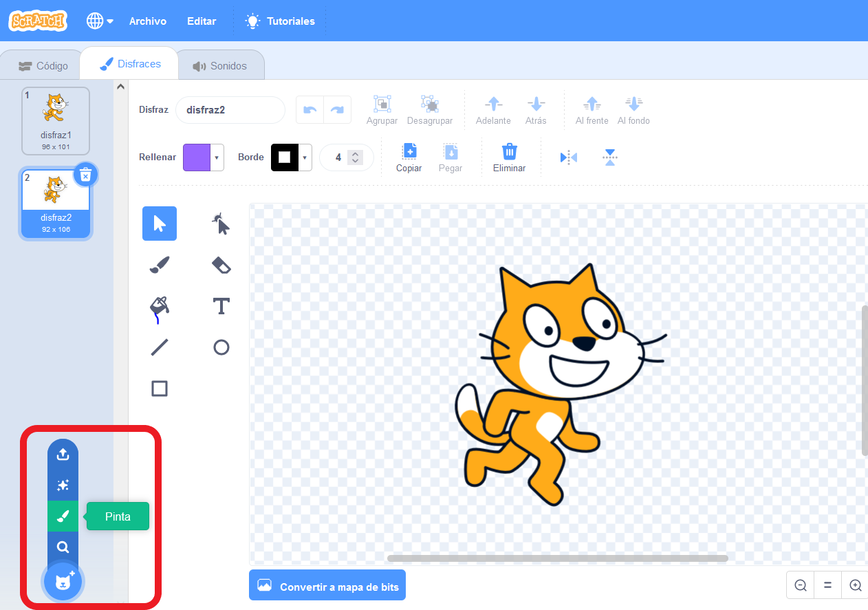Screen dimensions: 868x610
Task: Select the Brush tool
Action: [x=160, y=265]
